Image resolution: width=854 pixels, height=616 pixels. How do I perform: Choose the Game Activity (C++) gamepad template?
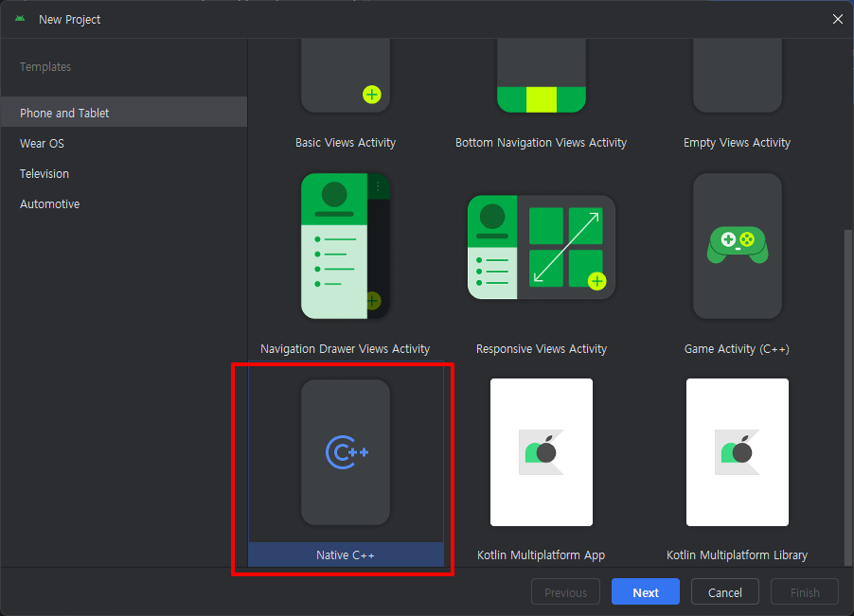(x=738, y=246)
